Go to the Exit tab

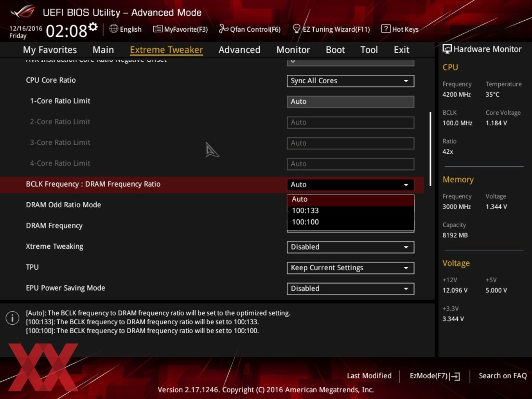click(401, 50)
